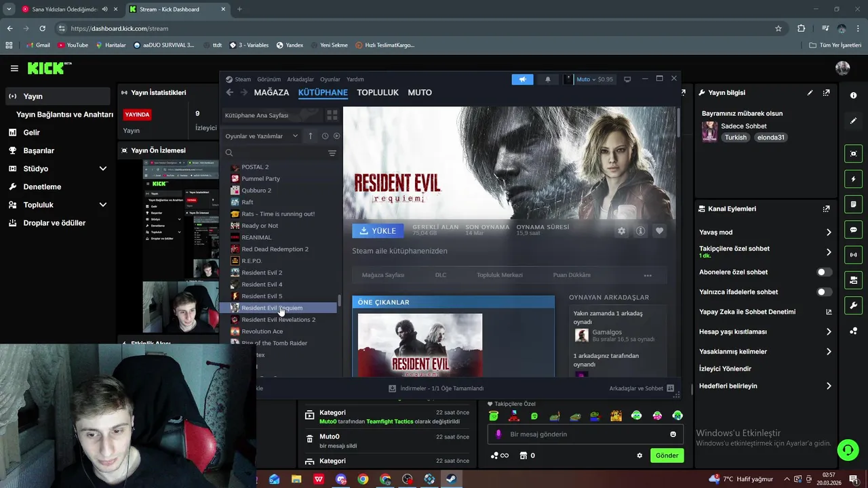Click the ready-to-play icon in Steam library

coord(336,136)
